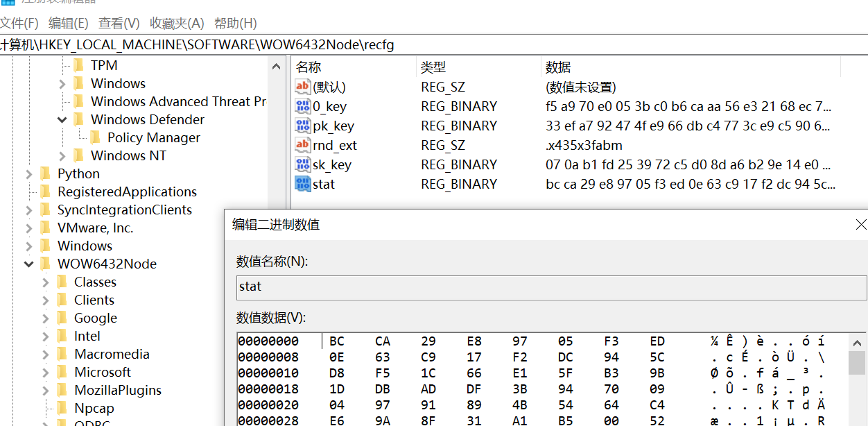The width and height of the screenshot is (868, 426).
Task: Select the Policy Manager folder icon
Action: click(x=95, y=137)
